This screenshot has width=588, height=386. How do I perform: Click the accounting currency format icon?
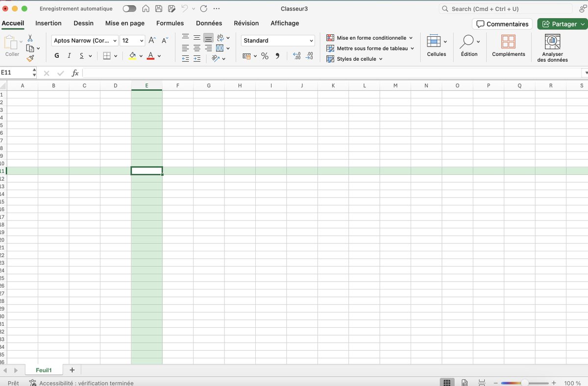click(247, 56)
